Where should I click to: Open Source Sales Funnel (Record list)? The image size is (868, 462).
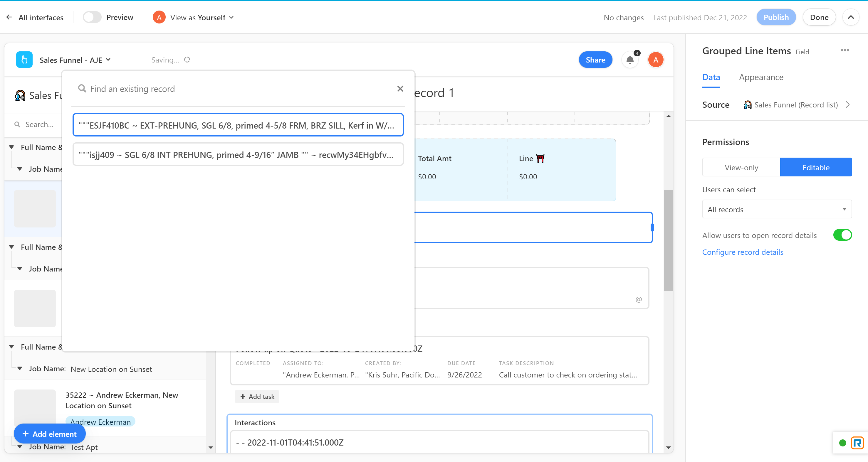(796, 105)
